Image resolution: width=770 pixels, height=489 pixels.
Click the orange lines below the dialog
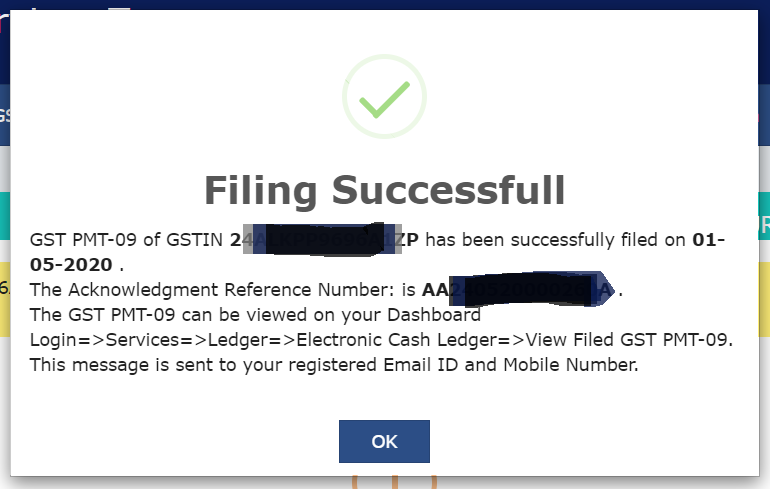click(394, 483)
